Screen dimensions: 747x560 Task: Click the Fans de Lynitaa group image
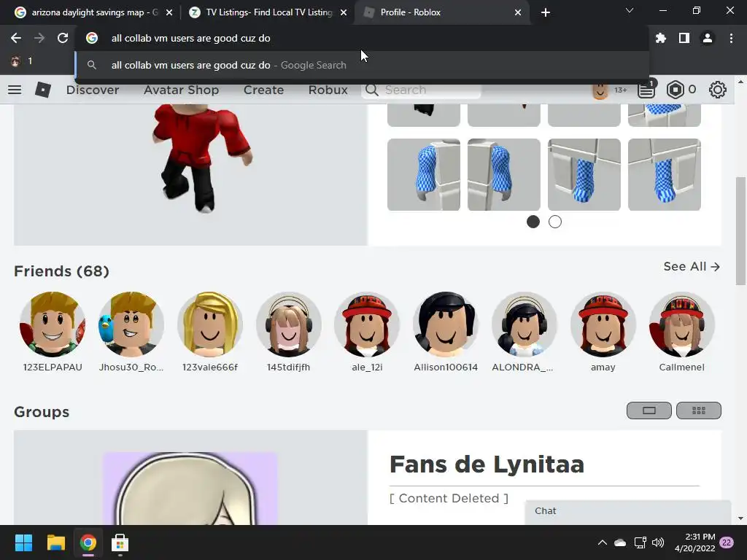[x=190, y=488]
